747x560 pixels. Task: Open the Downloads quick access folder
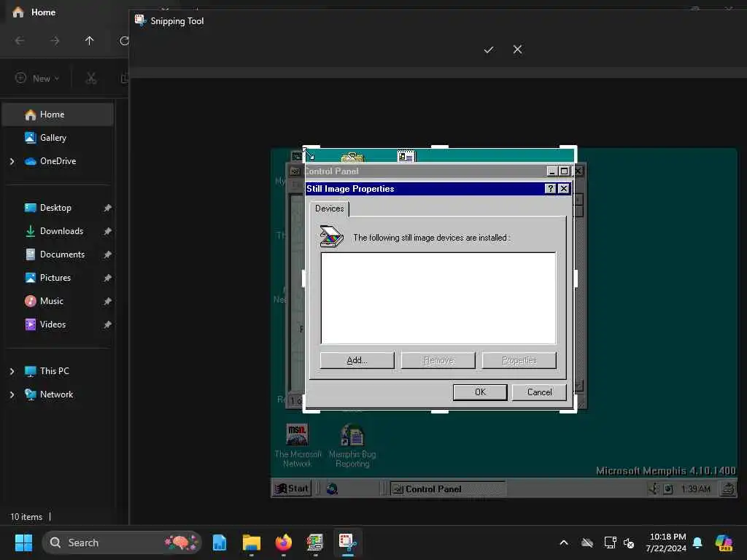click(61, 231)
